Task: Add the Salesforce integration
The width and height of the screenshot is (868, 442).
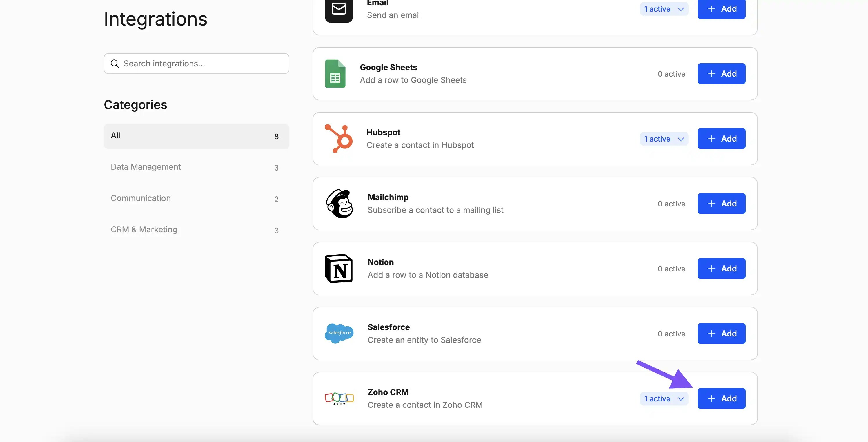Action: click(721, 334)
